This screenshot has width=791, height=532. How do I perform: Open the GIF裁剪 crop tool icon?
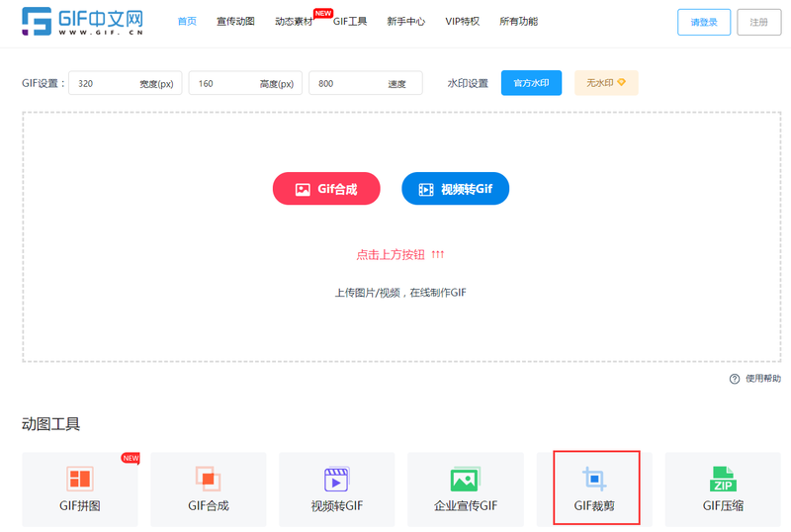coord(594,479)
